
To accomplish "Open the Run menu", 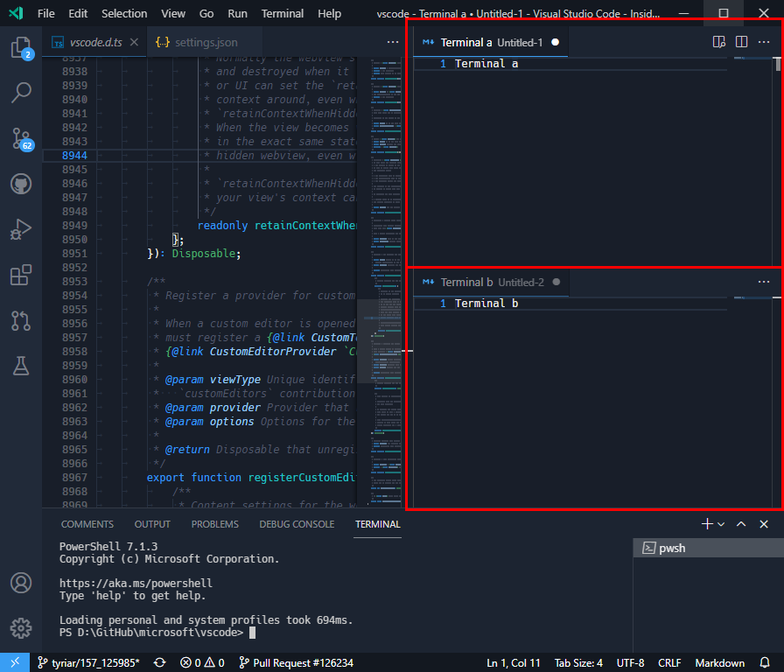I will [x=237, y=13].
